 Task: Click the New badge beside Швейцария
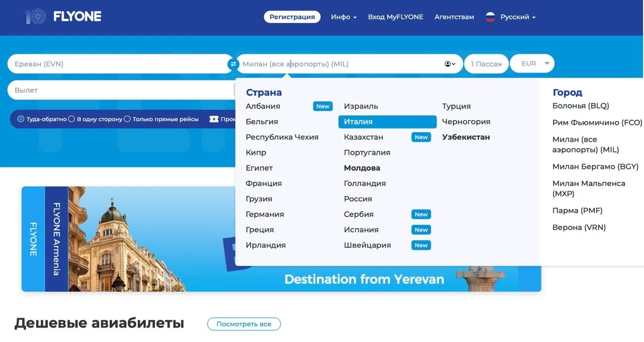[x=421, y=245]
